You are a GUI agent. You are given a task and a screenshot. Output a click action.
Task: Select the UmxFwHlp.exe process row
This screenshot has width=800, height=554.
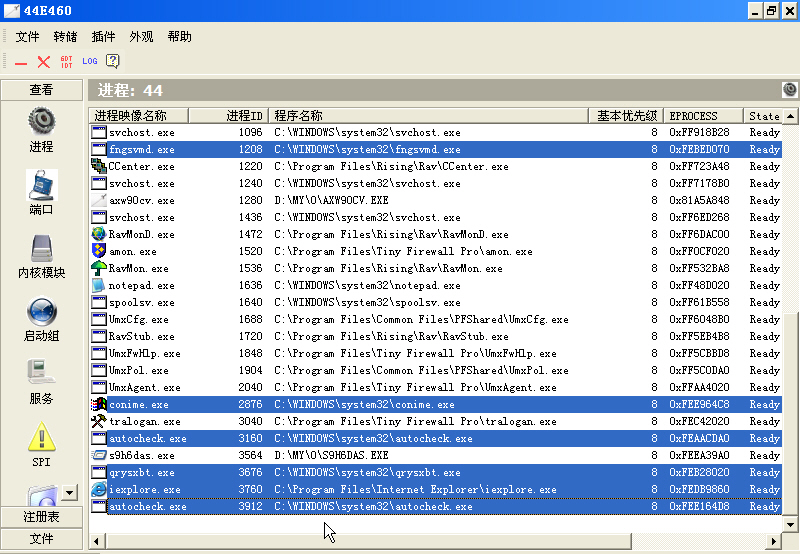pyautogui.click(x=436, y=353)
